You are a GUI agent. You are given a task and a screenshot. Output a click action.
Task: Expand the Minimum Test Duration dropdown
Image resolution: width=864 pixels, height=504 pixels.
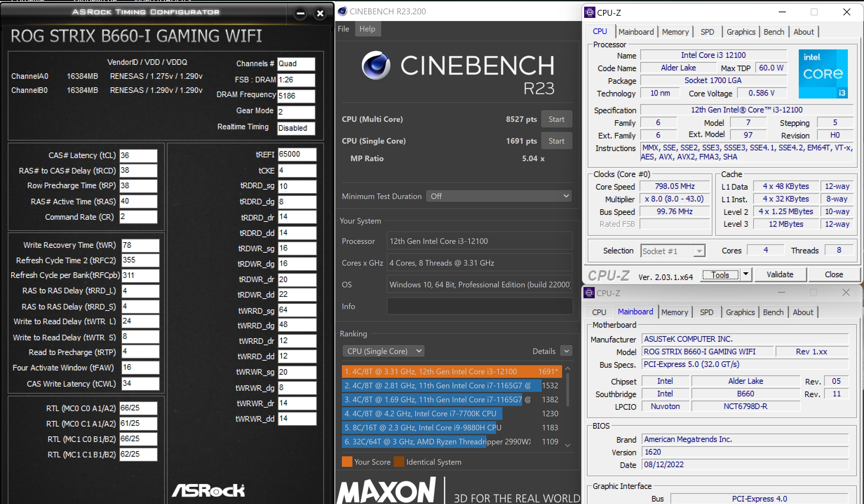pyautogui.click(x=566, y=196)
